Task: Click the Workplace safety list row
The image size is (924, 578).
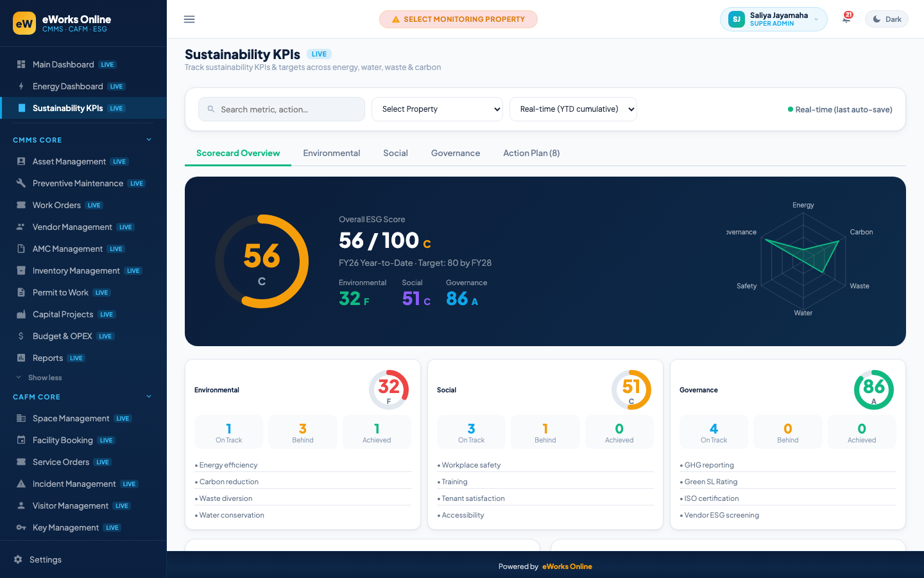Action: coord(545,465)
